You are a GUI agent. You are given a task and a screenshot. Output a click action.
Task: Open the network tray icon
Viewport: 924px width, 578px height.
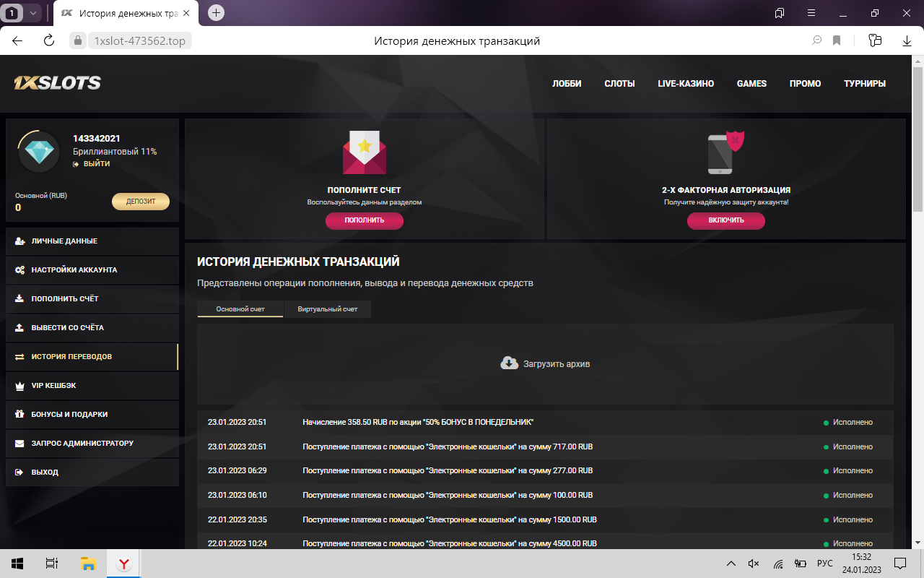tap(778, 564)
